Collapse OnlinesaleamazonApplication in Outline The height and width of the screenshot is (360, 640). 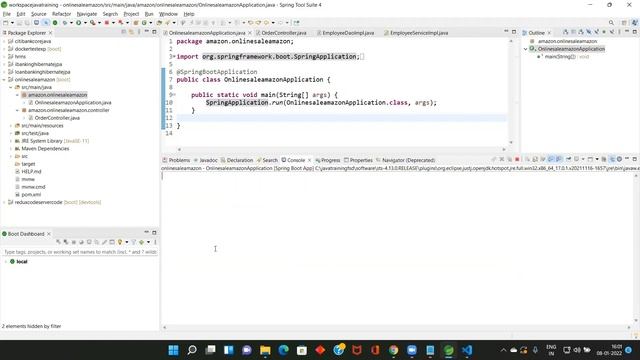pyautogui.click(x=526, y=49)
